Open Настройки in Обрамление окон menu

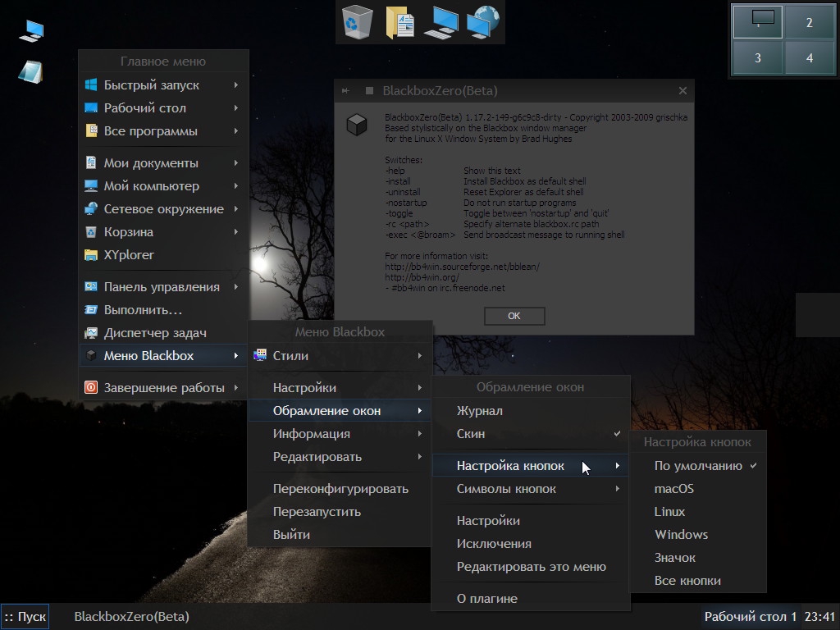click(531, 521)
